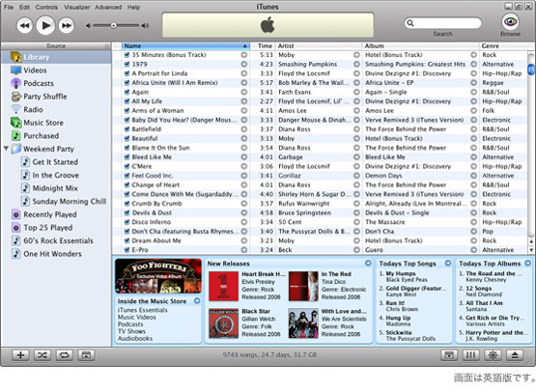536x392 pixels.
Task: Collapse the Weekend Party folder
Action: pyautogui.click(x=6, y=149)
